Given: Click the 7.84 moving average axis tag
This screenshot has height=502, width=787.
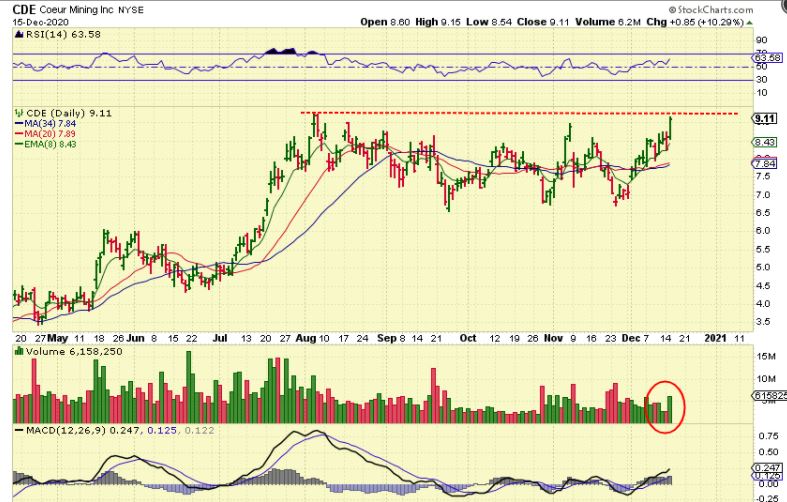Looking at the screenshot, I should tap(765, 163).
